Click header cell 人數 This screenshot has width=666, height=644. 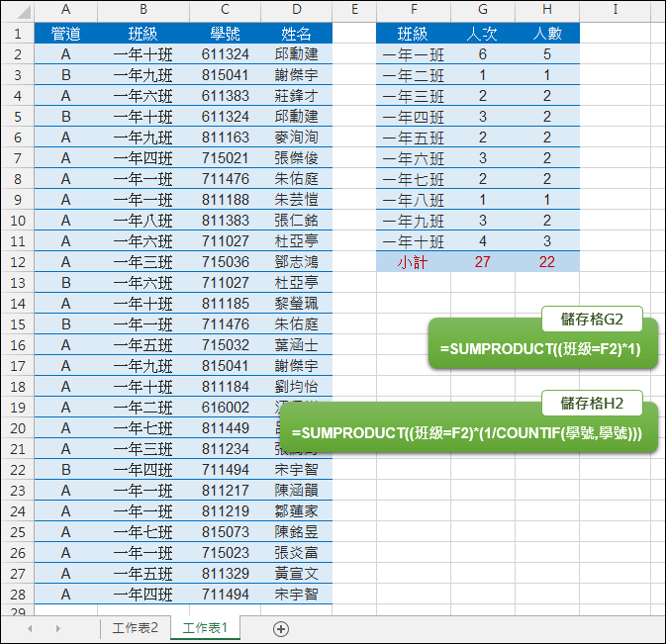coord(547,34)
